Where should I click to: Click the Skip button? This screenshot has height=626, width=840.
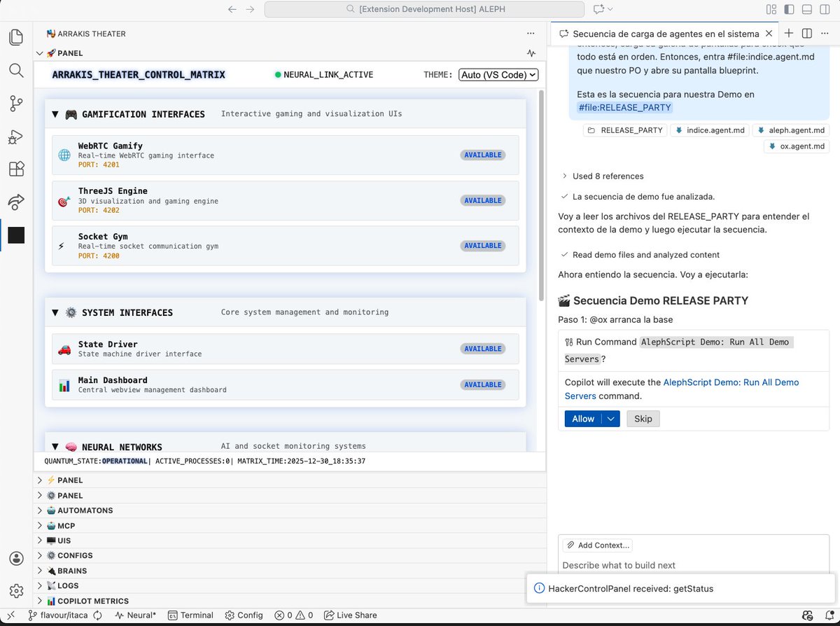click(x=643, y=419)
